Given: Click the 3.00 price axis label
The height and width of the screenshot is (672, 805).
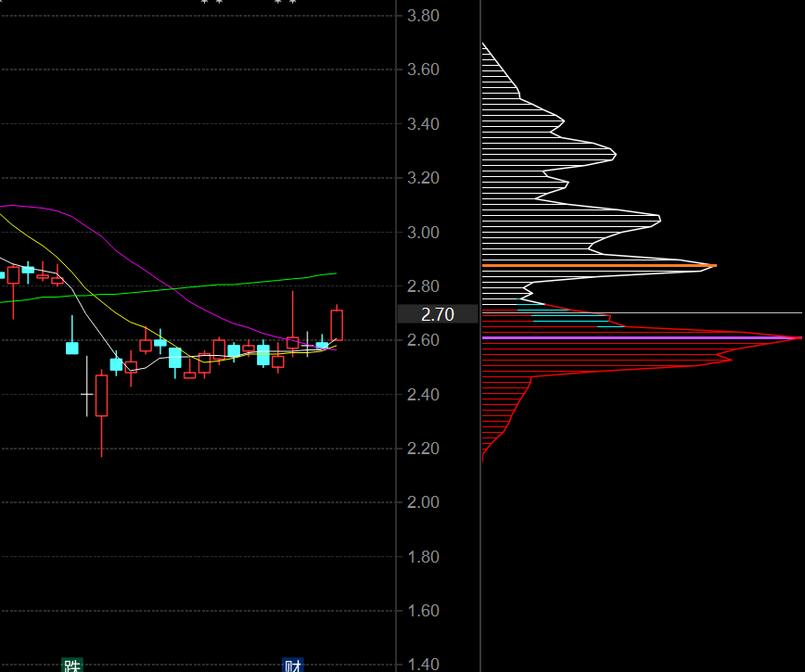Looking at the screenshot, I should (423, 233).
